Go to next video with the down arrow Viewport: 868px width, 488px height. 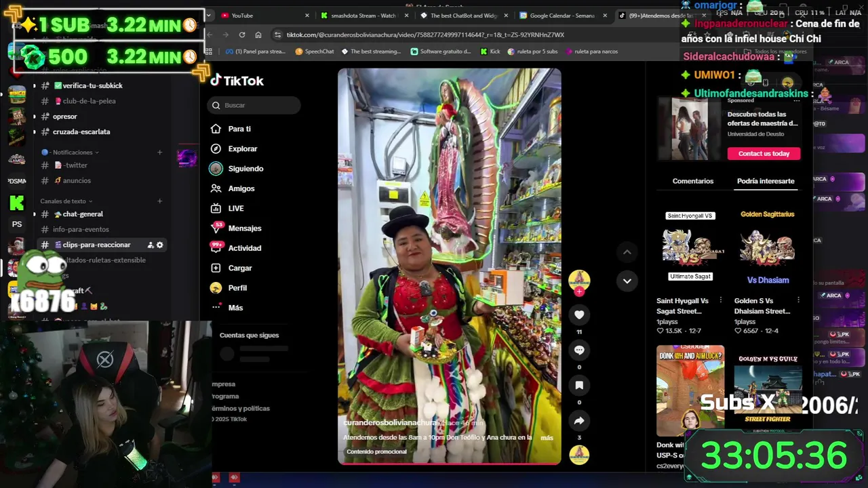627,281
